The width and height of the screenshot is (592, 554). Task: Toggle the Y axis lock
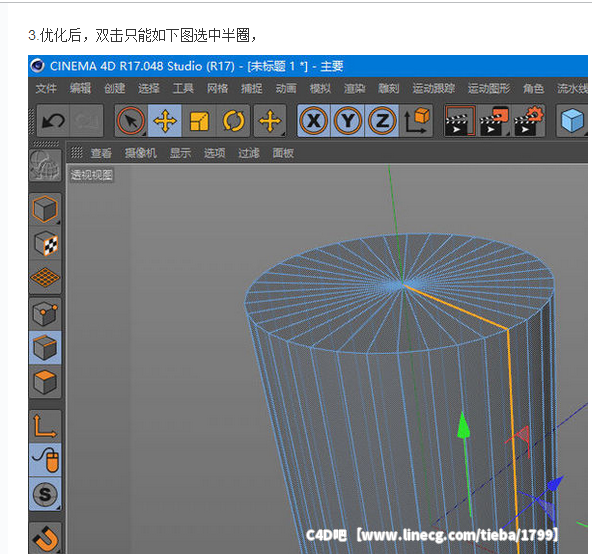tap(347, 121)
